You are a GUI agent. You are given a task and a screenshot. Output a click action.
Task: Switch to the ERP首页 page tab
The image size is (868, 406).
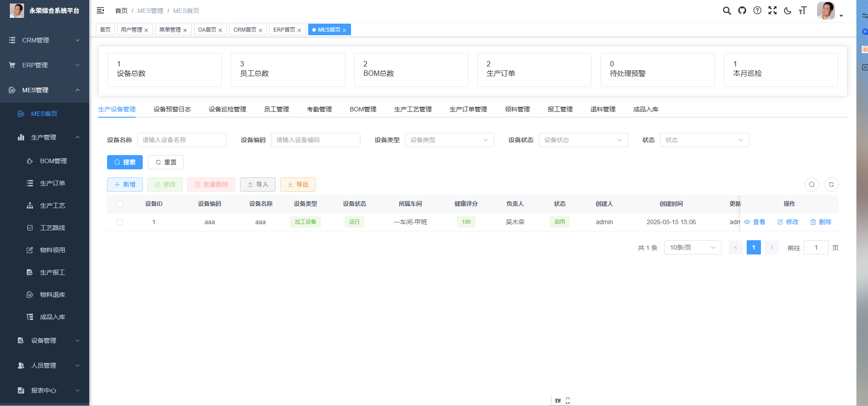point(288,30)
